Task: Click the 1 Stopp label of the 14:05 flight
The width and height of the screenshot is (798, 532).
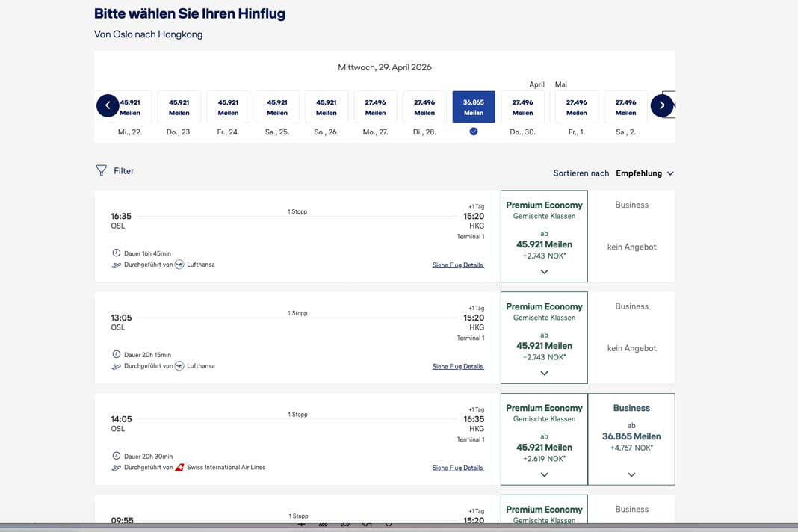Action: (x=297, y=415)
